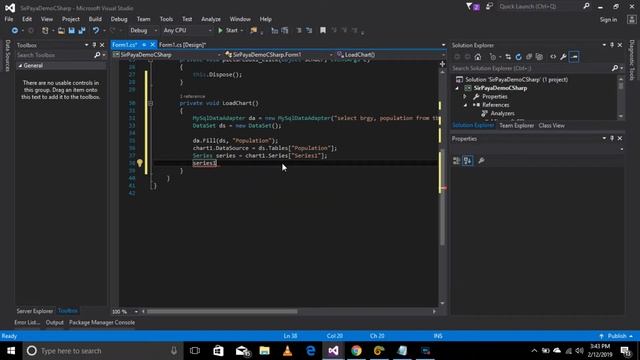Click the Search Toolbox input field

55,55
